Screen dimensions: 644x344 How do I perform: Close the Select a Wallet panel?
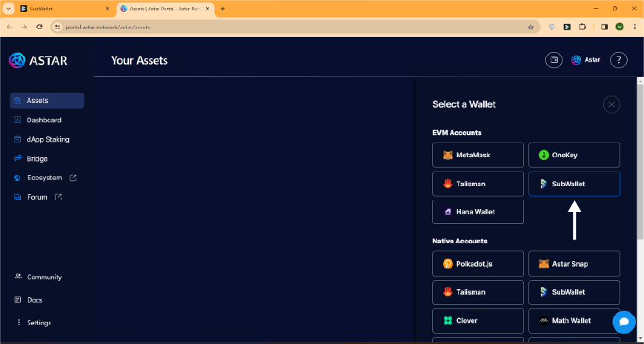pyautogui.click(x=611, y=105)
